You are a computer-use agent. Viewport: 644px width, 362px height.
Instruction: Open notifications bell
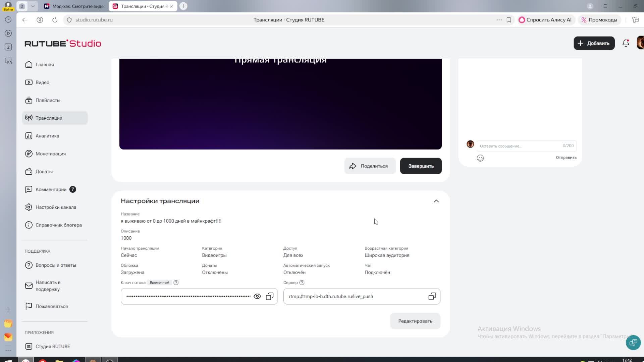pos(626,43)
